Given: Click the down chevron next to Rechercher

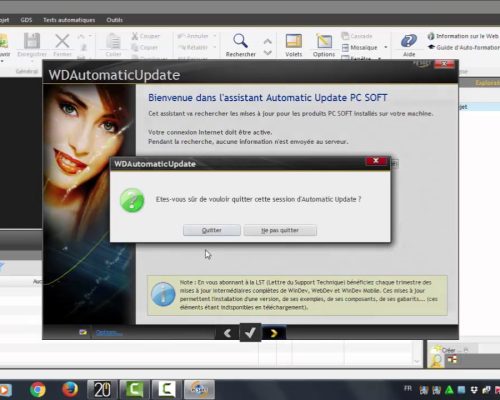Looking at the screenshot, I should click(268, 53).
